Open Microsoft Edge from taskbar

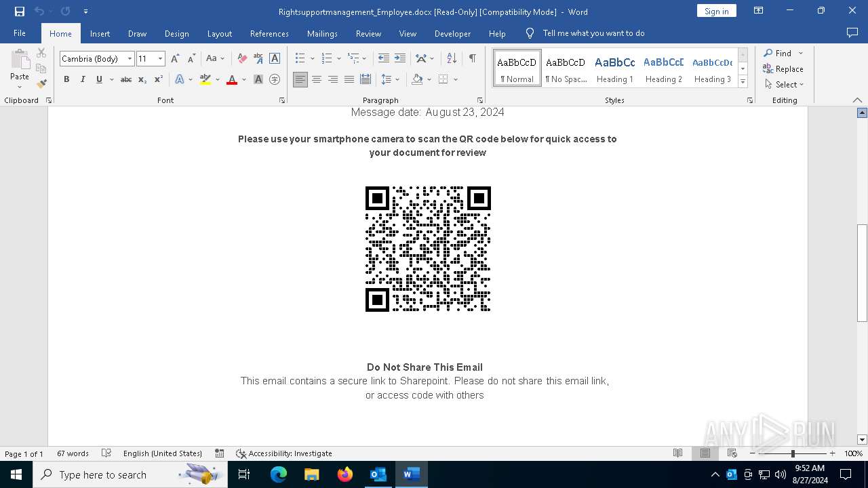tap(279, 474)
